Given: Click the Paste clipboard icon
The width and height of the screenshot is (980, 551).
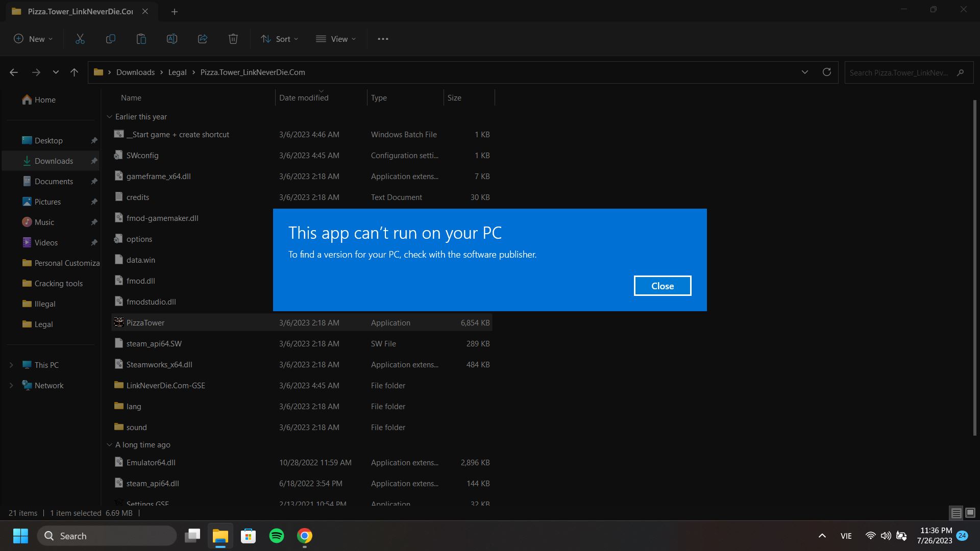Looking at the screenshot, I should point(141,39).
